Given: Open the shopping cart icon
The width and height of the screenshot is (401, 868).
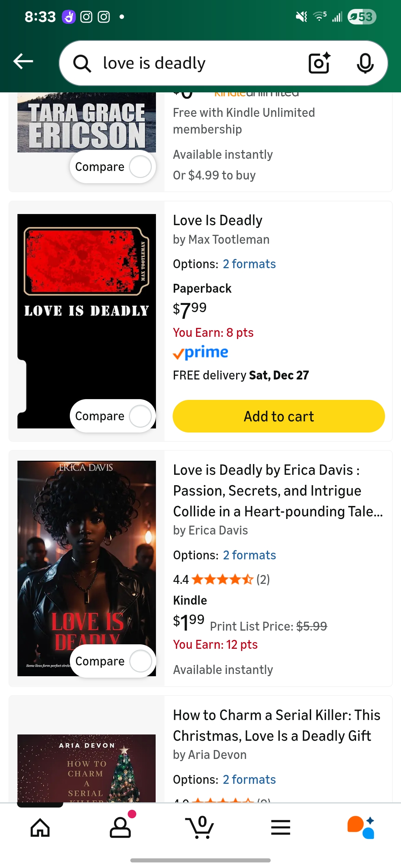Looking at the screenshot, I should click(x=200, y=828).
